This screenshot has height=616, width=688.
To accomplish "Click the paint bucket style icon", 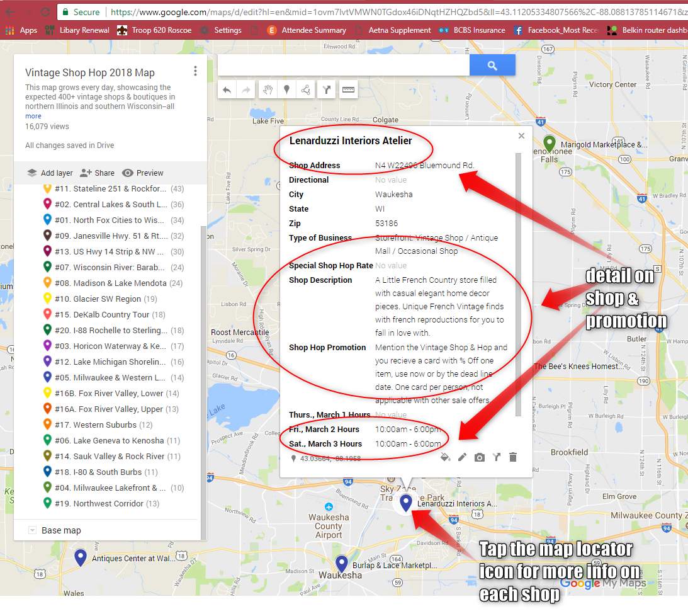I will [x=446, y=457].
